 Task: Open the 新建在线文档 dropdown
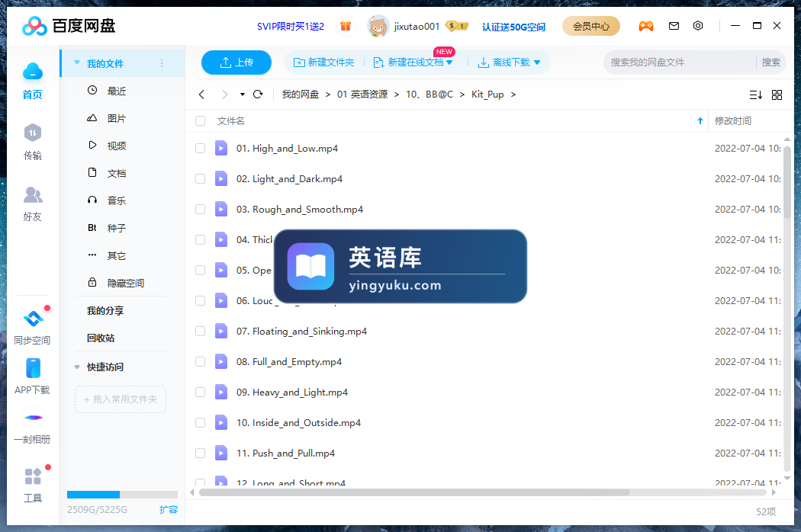449,62
